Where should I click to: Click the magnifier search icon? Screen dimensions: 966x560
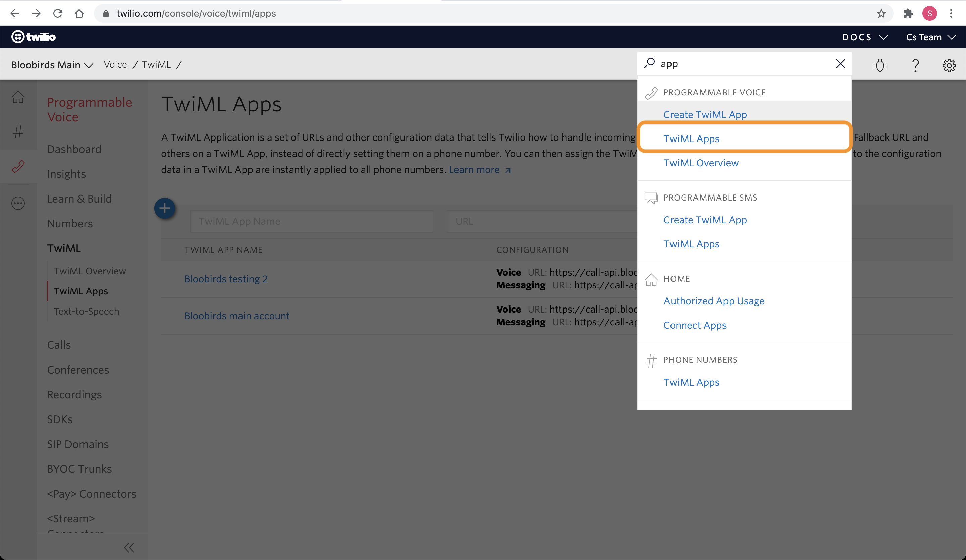click(649, 63)
